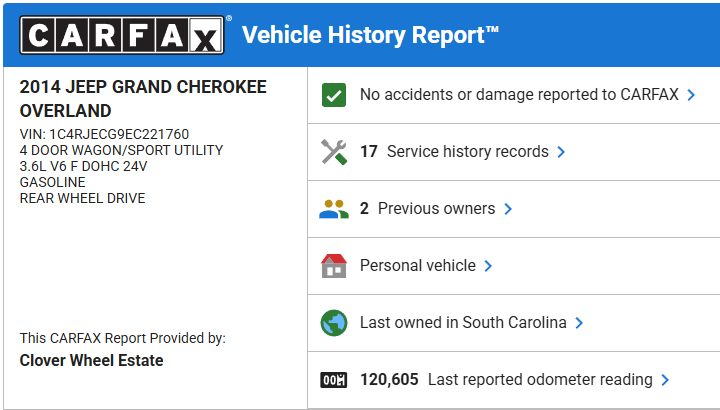Click the green checkmark no-accidents icon
This screenshot has height=410, width=720.
point(333,95)
